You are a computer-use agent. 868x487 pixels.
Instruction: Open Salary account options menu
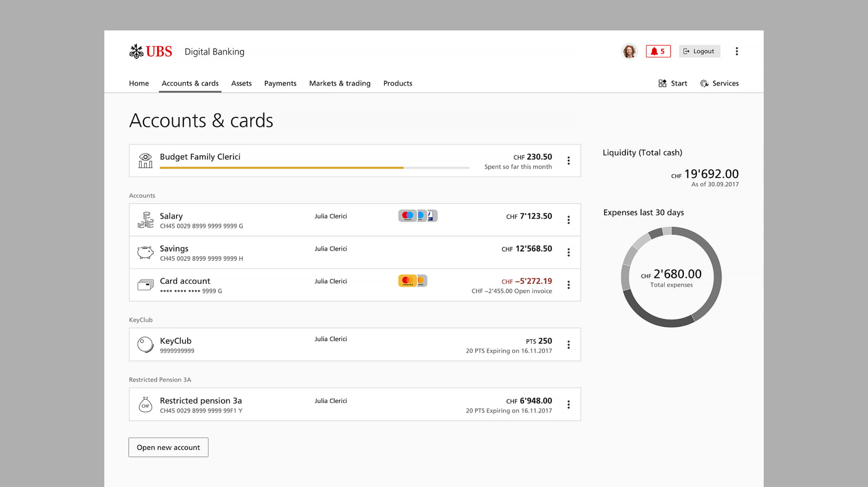pyautogui.click(x=568, y=220)
